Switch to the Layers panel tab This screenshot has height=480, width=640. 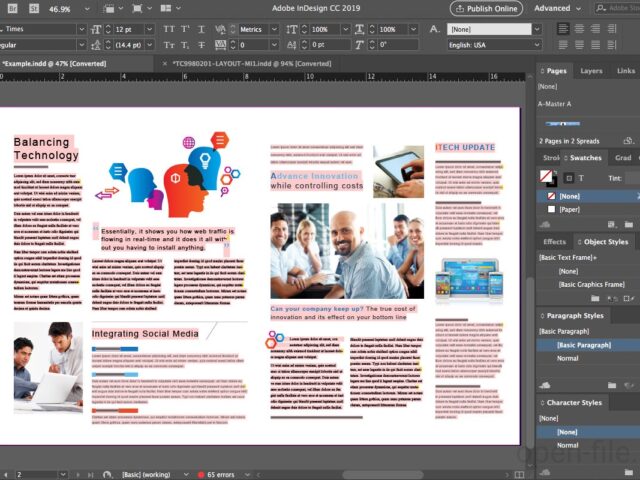pos(591,71)
